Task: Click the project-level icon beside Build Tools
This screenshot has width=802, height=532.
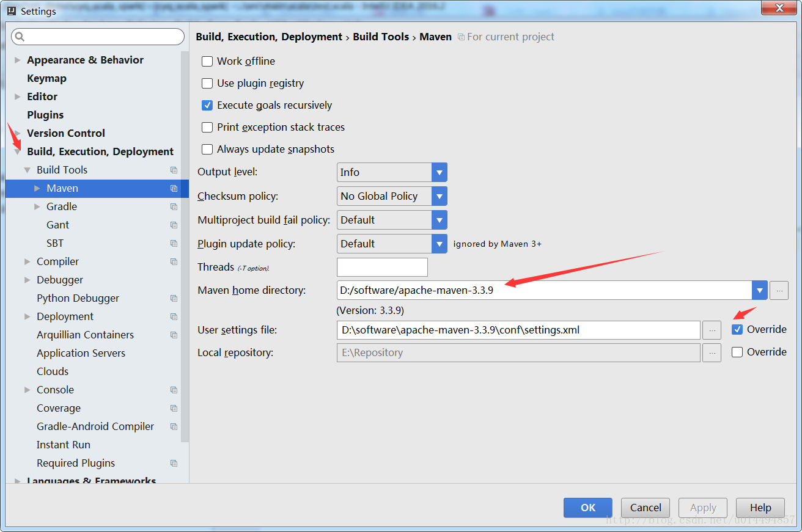Action: coord(174,170)
